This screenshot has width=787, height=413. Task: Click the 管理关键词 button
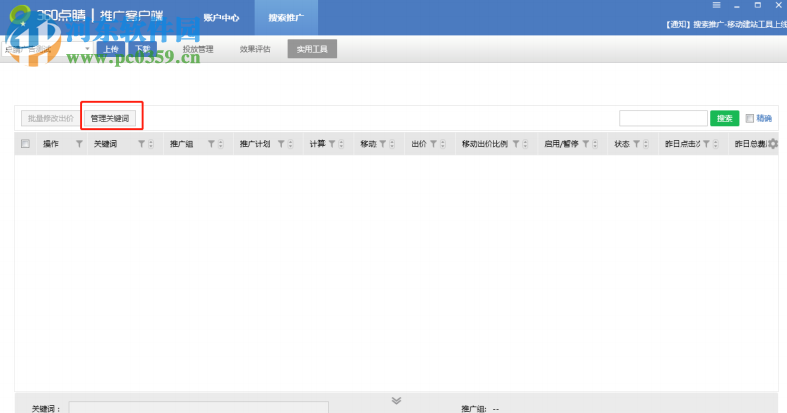[110, 118]
